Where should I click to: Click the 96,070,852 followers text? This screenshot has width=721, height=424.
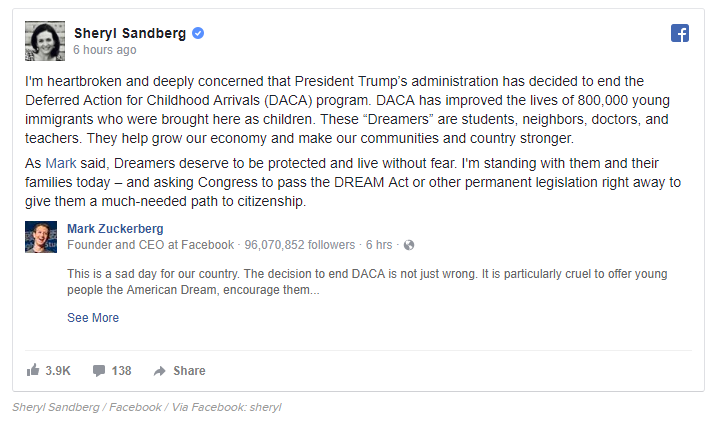coord(300,245)
